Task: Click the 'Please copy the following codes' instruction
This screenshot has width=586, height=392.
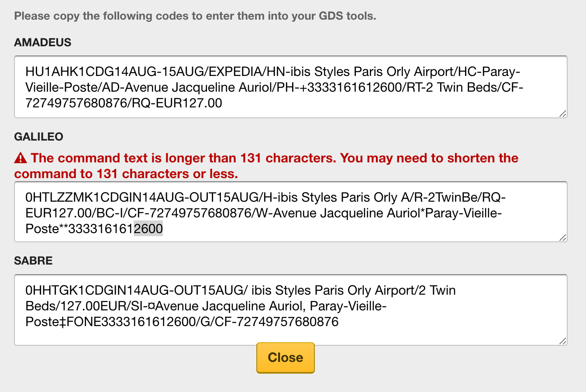Action: (195, 16)
